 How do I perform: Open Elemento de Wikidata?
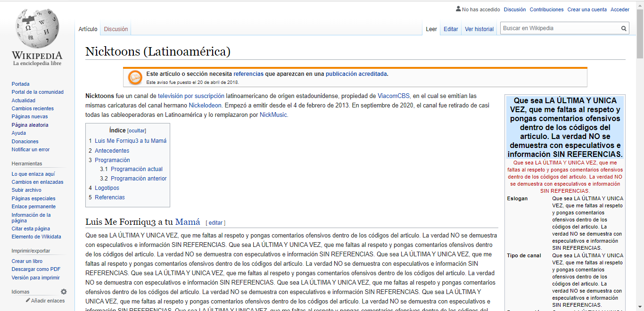[36, 237]
